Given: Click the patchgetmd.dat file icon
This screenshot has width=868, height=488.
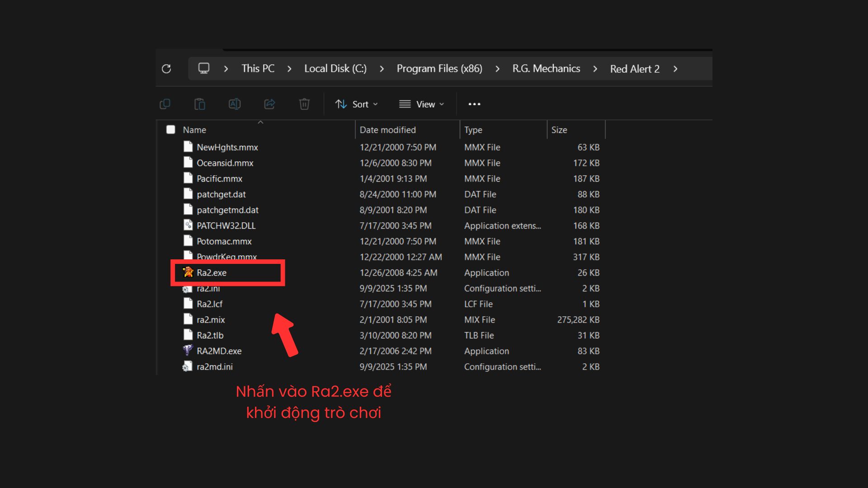Looking at the screenshot, I should (x=188, y=209).
